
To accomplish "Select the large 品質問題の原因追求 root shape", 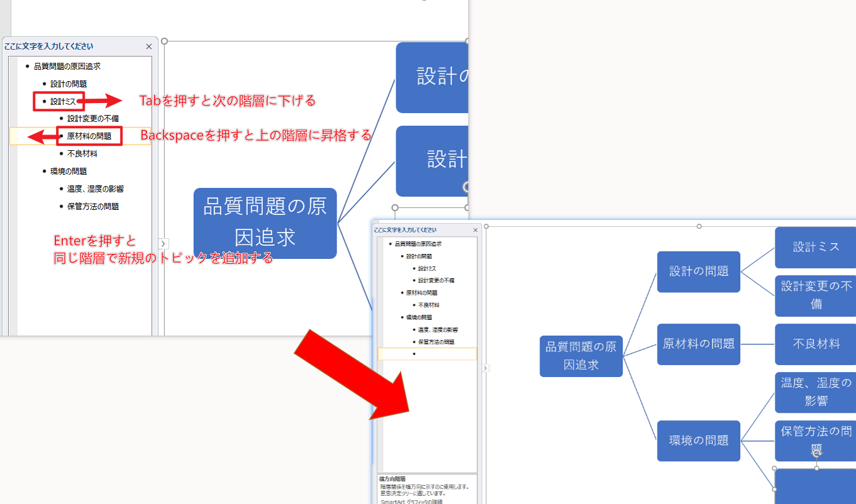I will click(x=265, y=223).
